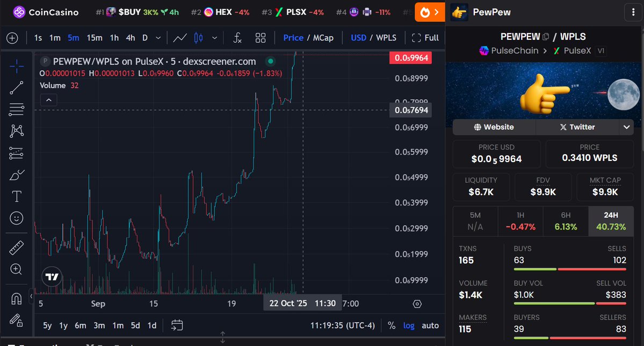Screen dimensions: 644x346
Task: Set range to 1y
Action: pos(63,326)
